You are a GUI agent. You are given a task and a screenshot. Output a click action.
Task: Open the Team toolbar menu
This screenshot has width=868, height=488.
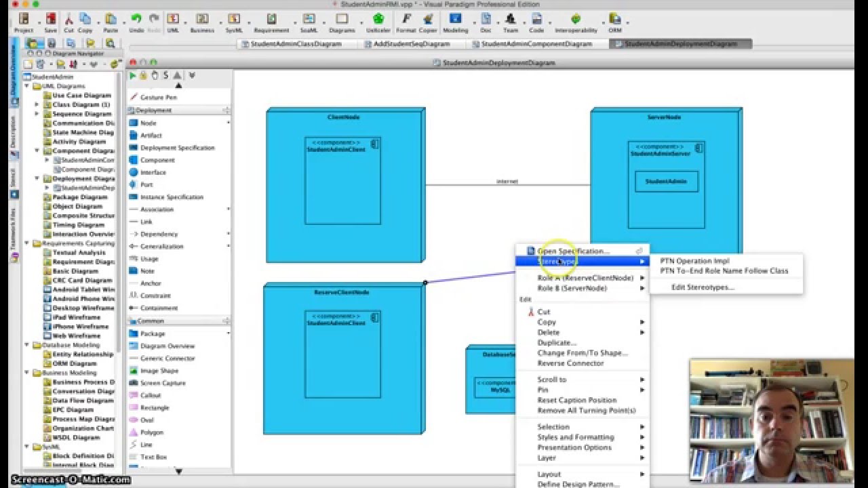click(511, 22)
